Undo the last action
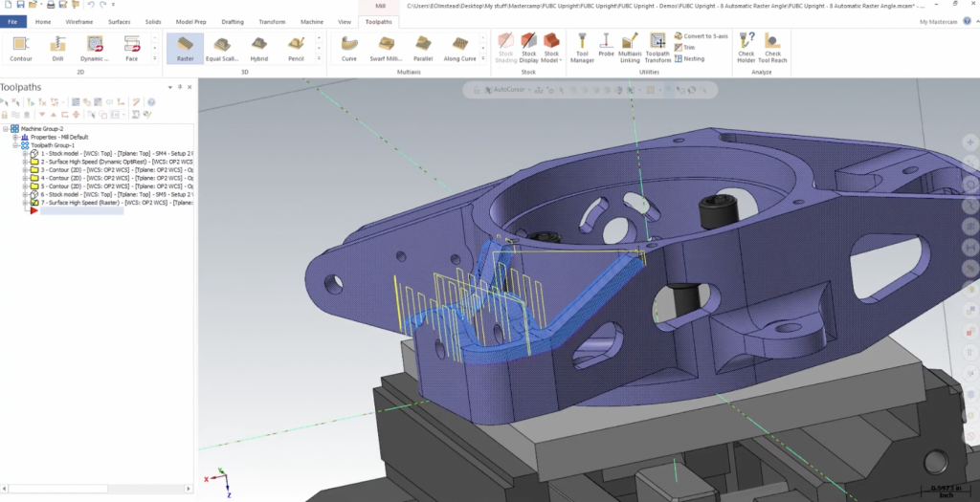The width and height of the screenshot is (980, 502). coord(91,5)
